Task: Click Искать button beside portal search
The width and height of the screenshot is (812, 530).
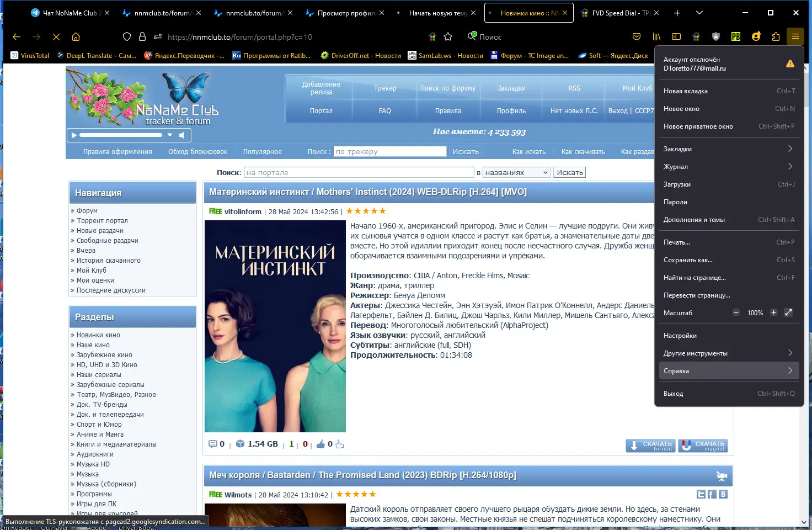Action: pyautogui.click(x=569, y=173)
